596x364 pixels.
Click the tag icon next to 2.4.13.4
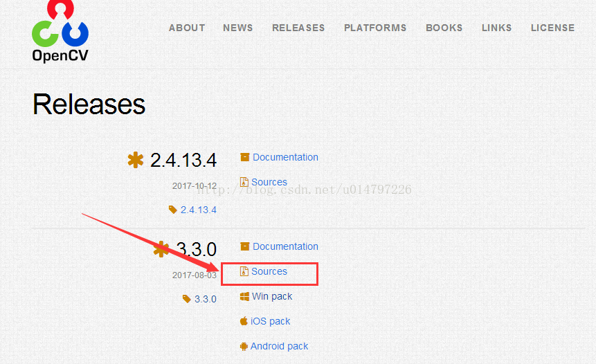point(172,210)
